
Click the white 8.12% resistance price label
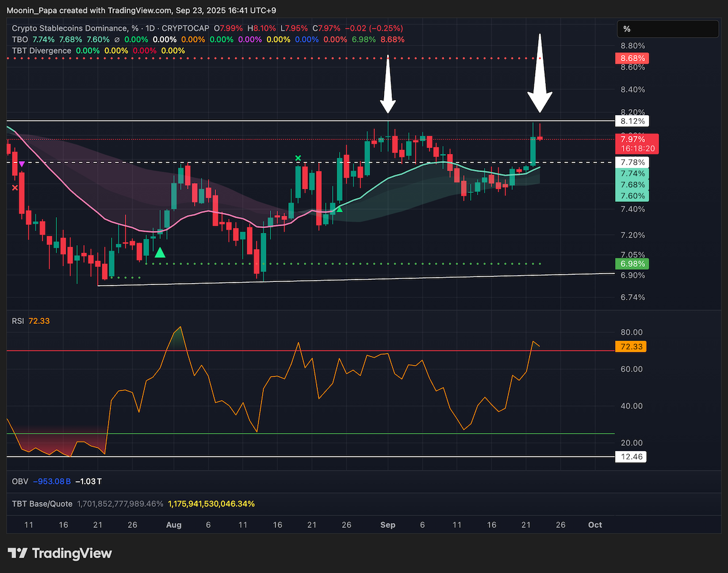631,121
